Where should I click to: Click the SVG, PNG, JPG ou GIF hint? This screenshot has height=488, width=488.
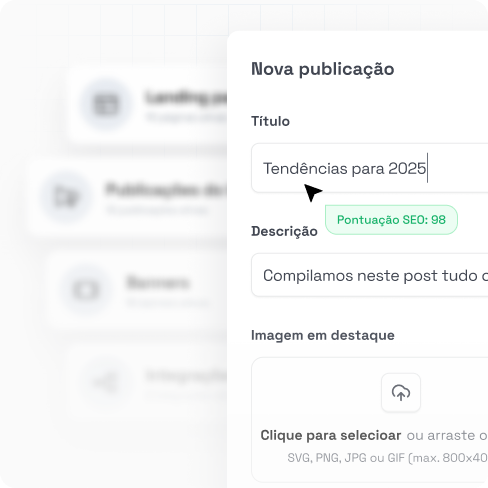pos(387,458)
